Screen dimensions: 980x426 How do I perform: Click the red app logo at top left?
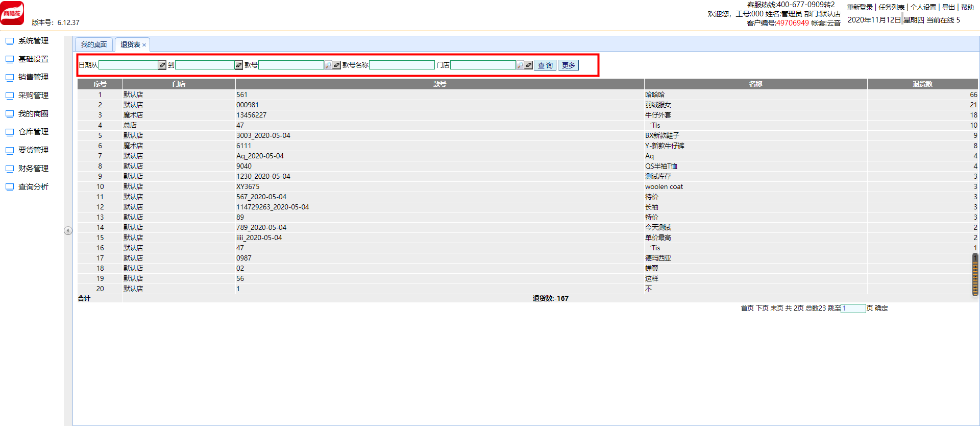(x=12, y=13)
